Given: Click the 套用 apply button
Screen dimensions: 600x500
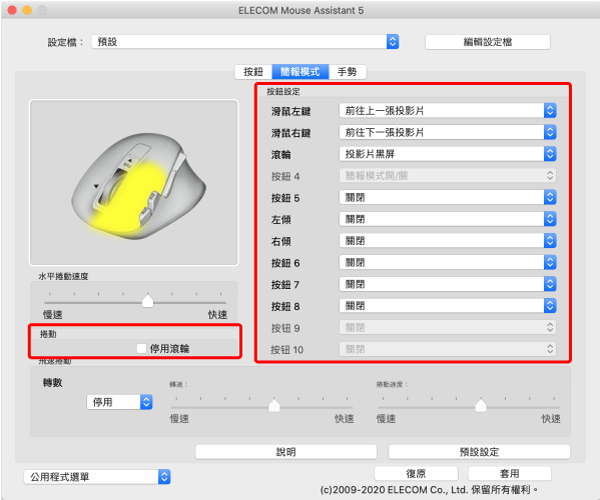Looking at the screenshot, I should [510, 474].
